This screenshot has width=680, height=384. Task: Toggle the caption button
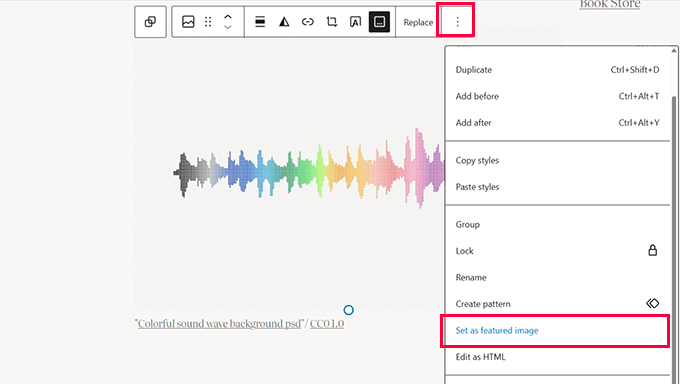379,22
